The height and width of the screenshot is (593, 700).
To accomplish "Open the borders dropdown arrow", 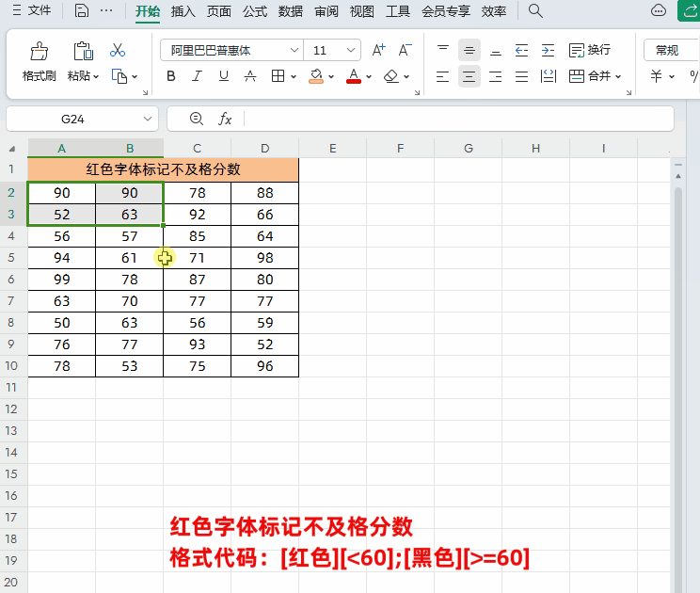I will [x=294, y=77].
